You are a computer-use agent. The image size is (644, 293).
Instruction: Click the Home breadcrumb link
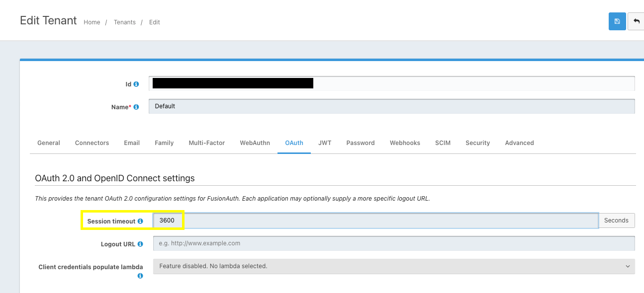[x=92, y=22]
